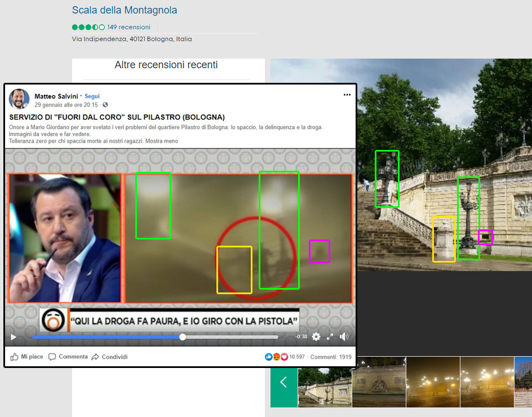Select last partially visible thumbnail
This screenshot has height=417, width=532.
click(x=523, y=381)
